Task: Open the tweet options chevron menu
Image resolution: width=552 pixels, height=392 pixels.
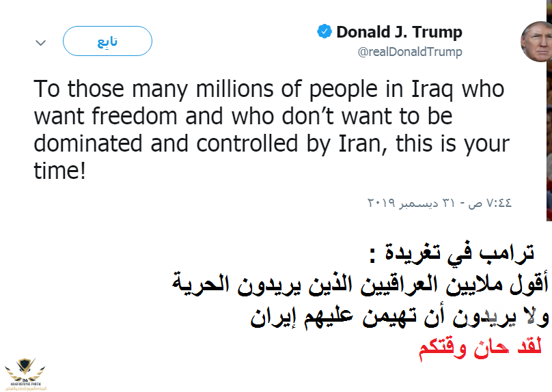Action: click(40, 42)
